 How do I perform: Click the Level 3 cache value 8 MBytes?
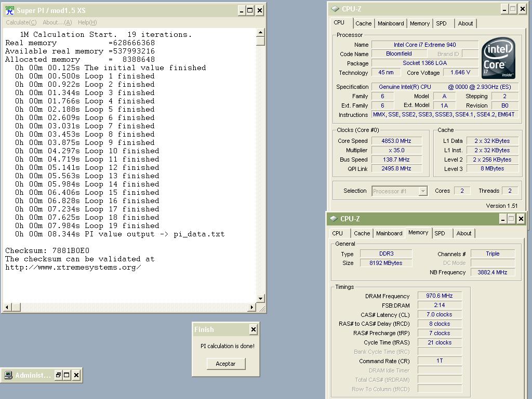point(493,169)
